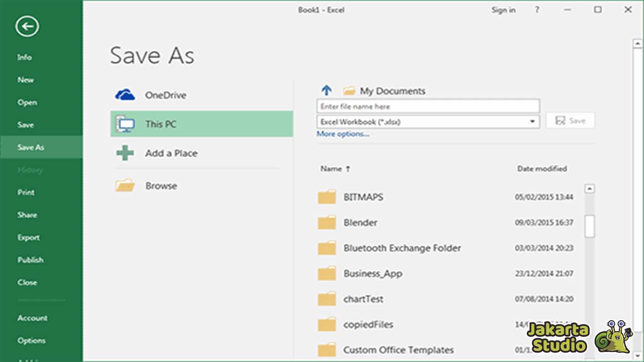Open the Excel Workbook file type dropdown

coord(532,122)
